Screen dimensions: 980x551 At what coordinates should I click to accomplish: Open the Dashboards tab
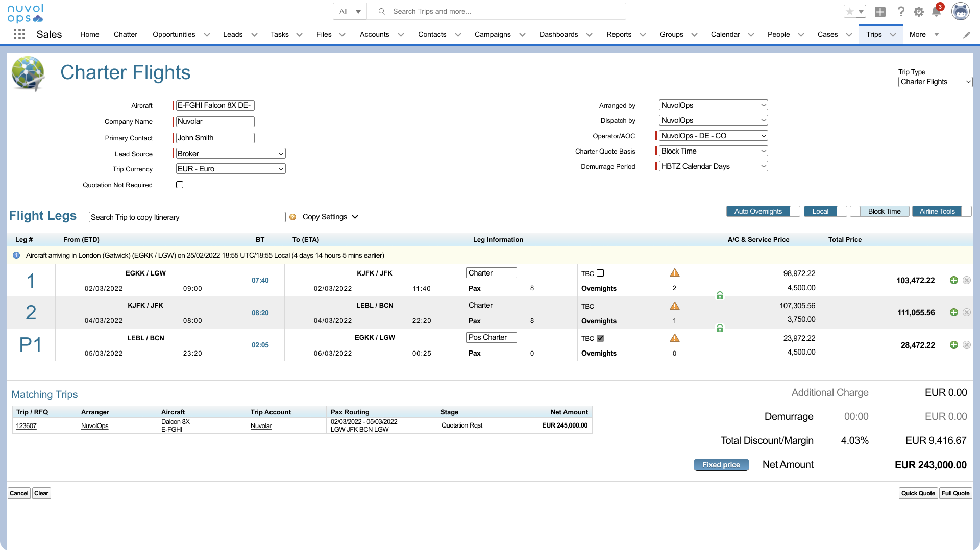tap(558, 34)
